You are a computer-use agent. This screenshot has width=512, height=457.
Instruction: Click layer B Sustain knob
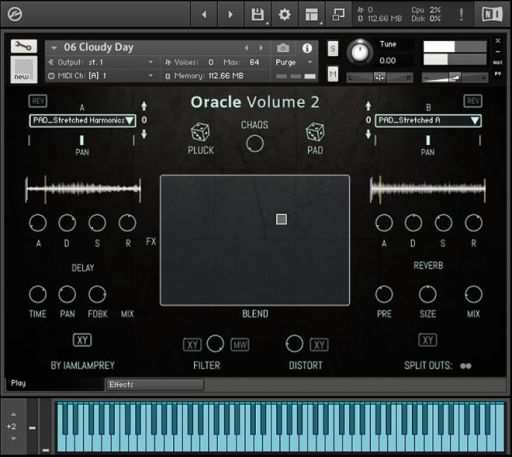[x=443, y=223]
